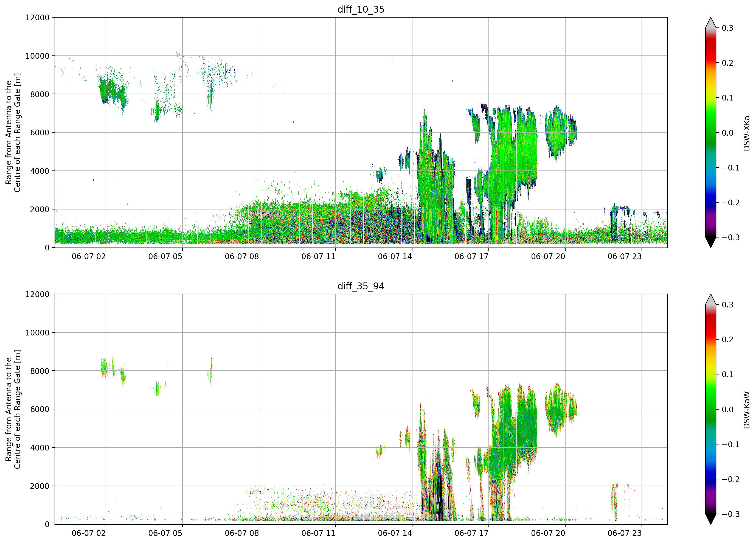Click the 8000 y-axis label of bottom plot
Viewport: 756px width, 543px height.
40,371
